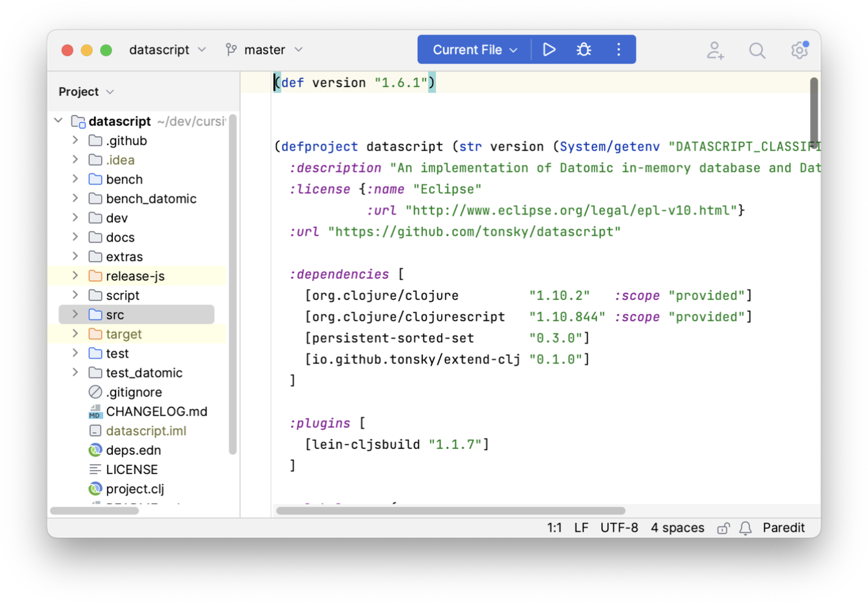Click the bench folder icon
Viewport: 868px width, 603px height.
[95, 179]
